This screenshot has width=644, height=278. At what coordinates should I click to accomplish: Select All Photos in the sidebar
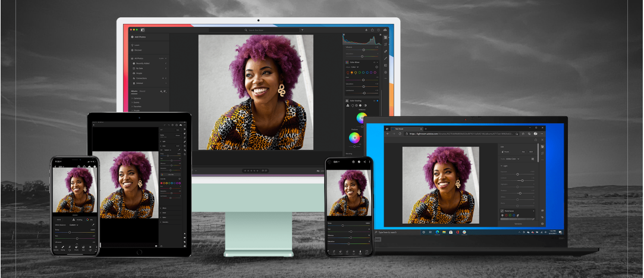coord(140,58)
